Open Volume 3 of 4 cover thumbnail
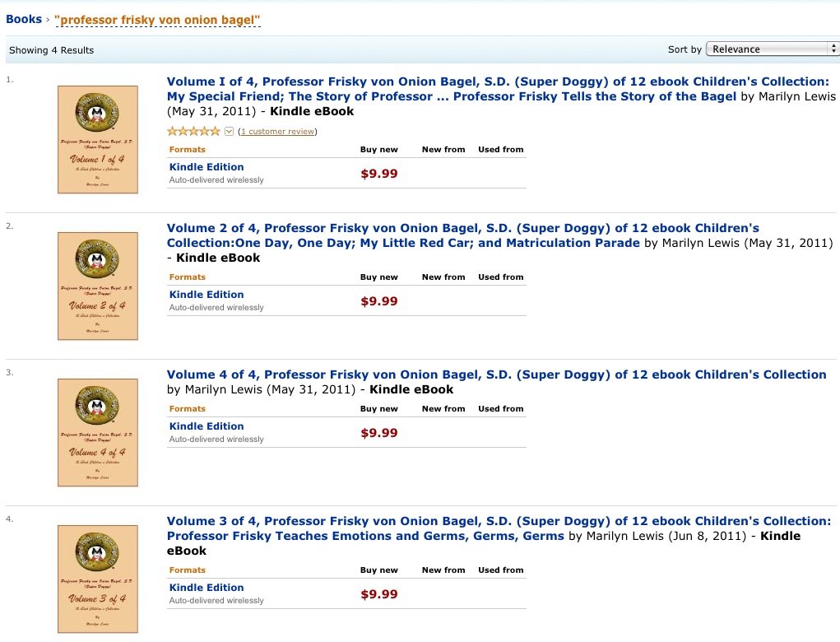The height and width of the screenshot is (642, 840). [98, 579]
